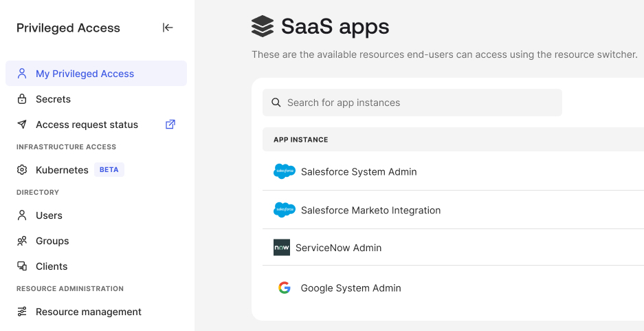Viewport: 644px width, 331px height.
Task: Go to Secrets in the sidebar
Action: pos(53,99)
